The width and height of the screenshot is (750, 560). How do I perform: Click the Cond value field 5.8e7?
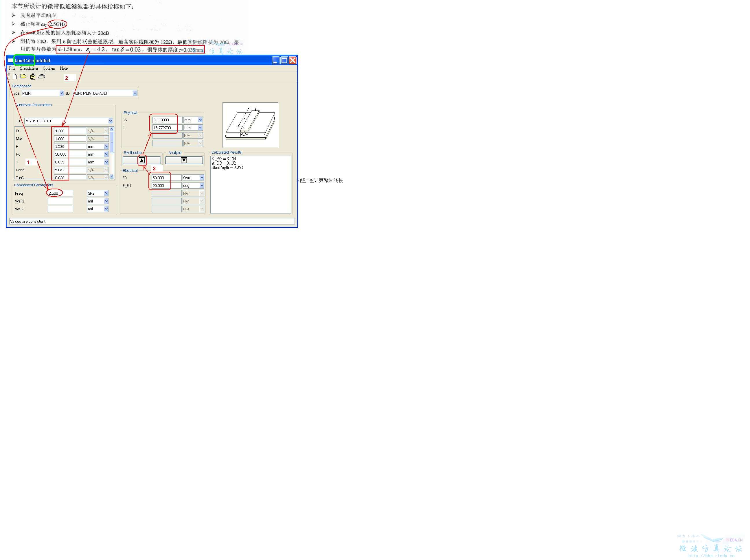[70, 170]
